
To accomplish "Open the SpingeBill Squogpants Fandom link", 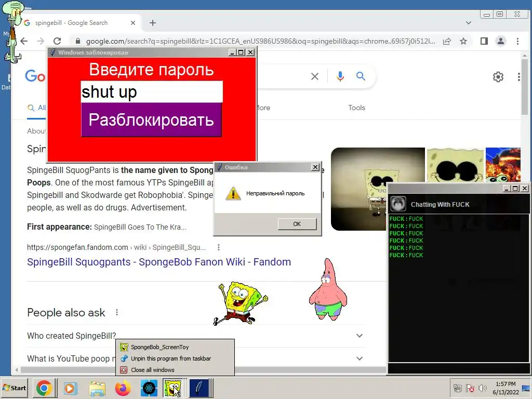I will tap(159, 262).
